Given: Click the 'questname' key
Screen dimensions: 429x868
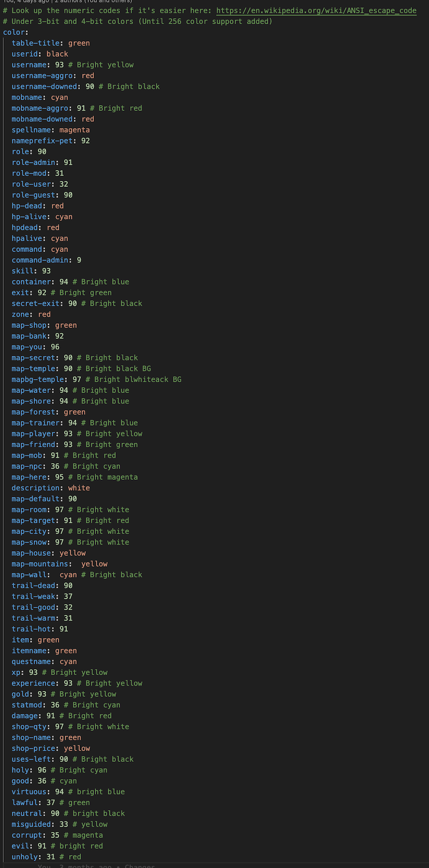Looking at the screenshot, I should click(31, 662).
